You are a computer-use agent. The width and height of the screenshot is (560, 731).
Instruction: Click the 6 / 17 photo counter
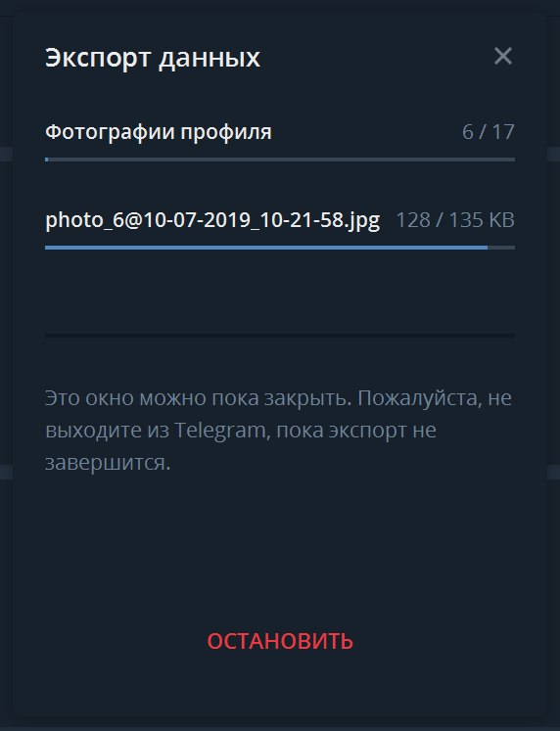pos(489,132)
